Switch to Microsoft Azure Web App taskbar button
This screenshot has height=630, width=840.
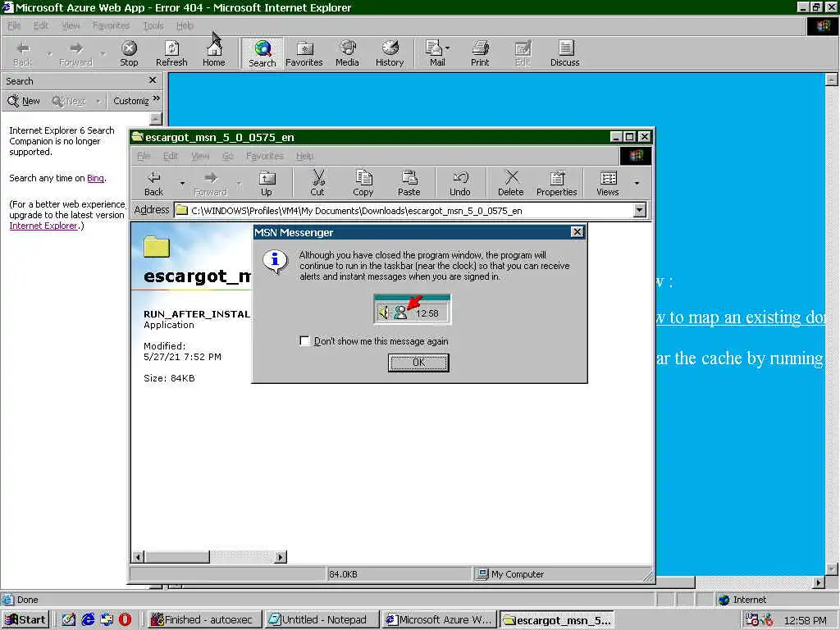439,620
